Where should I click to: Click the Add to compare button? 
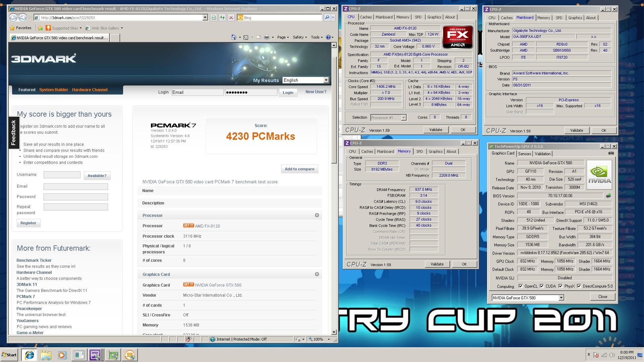(x=300, y=169)
